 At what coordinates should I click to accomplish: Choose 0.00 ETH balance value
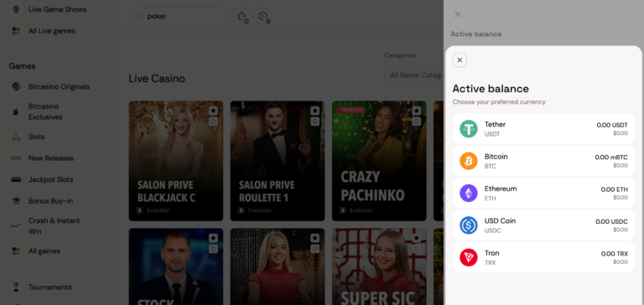[x=614, y=189]
